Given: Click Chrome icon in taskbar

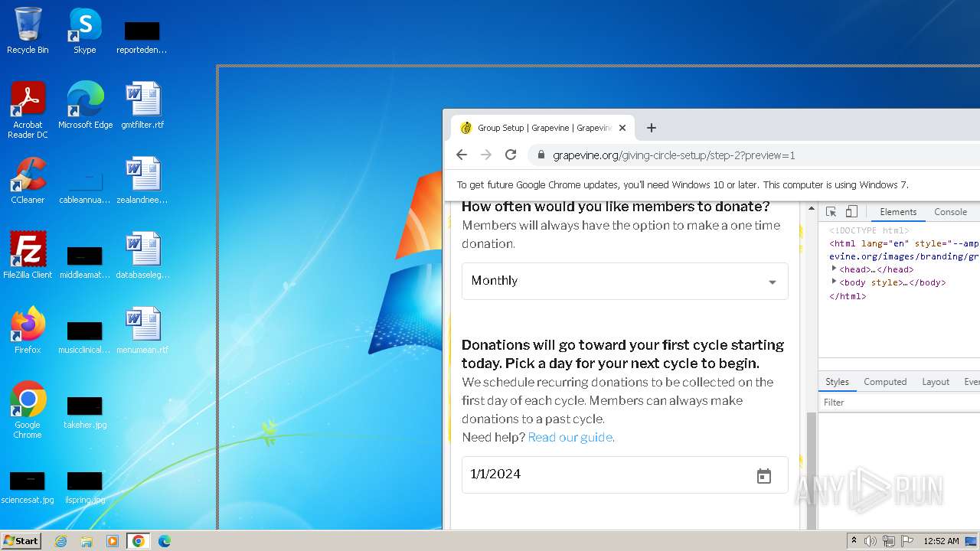Looking at the screenshot, I should (x=139, y=541).
